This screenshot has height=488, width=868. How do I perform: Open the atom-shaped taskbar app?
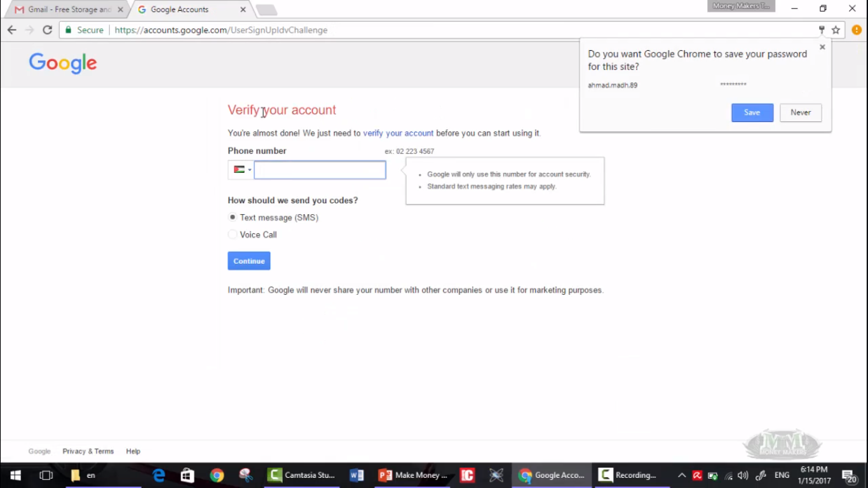point(496,475)
